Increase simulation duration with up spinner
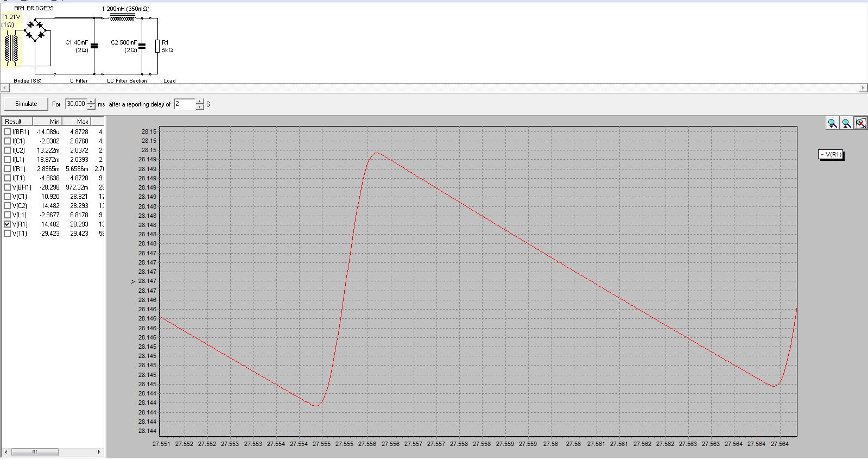Image resolution: width=868 pixels, height=459 pixels. click(91, 101)
